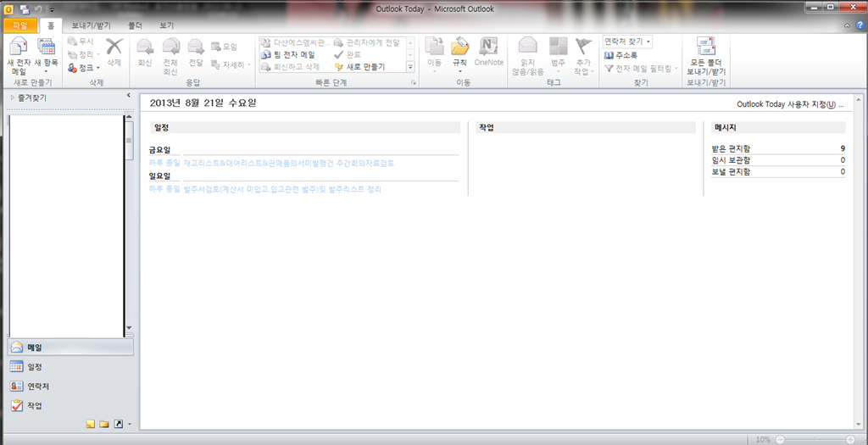
Task: Open the 연락처 contacts navigation button
Action: [70, 387]
